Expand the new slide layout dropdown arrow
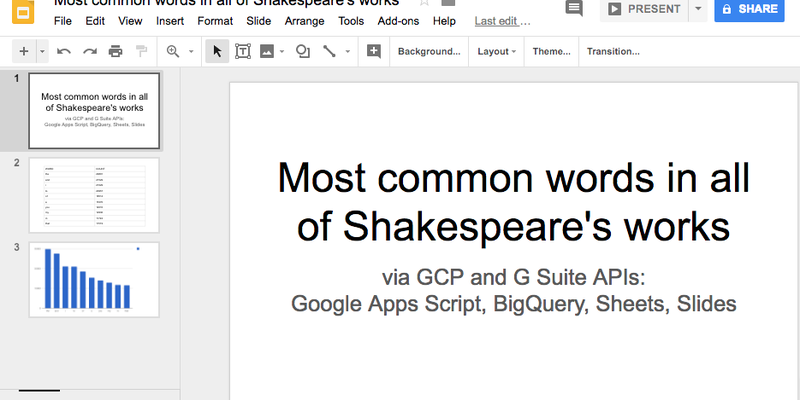Viewport: 800px width, 400px height. tap(42, 51)
